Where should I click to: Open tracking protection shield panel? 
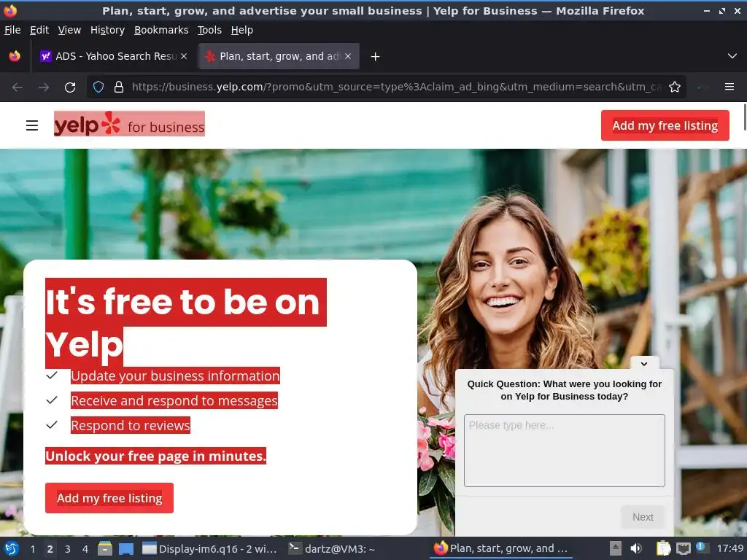pyautogui.click(x=98, y=87)
